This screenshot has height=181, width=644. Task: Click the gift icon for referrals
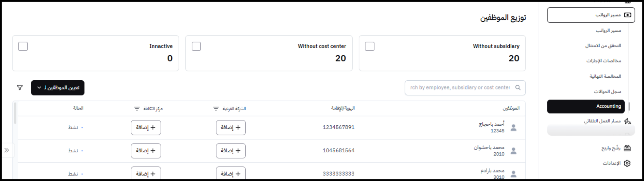(x=627, y=148)
